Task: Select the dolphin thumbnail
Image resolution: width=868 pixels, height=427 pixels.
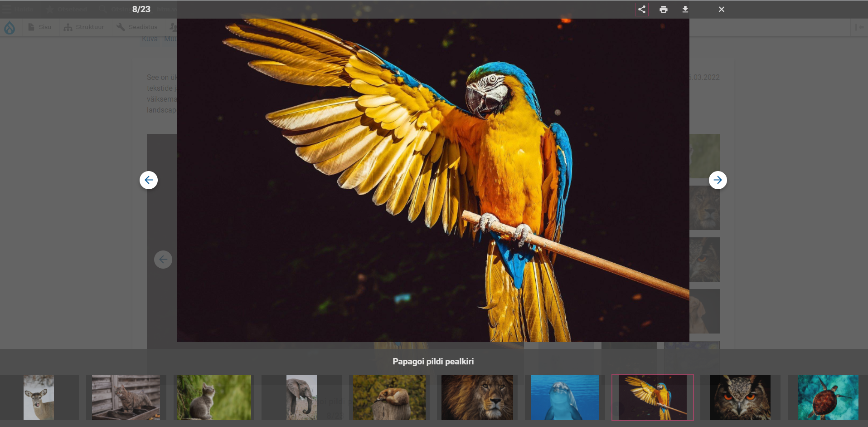Action: point(564,397)
